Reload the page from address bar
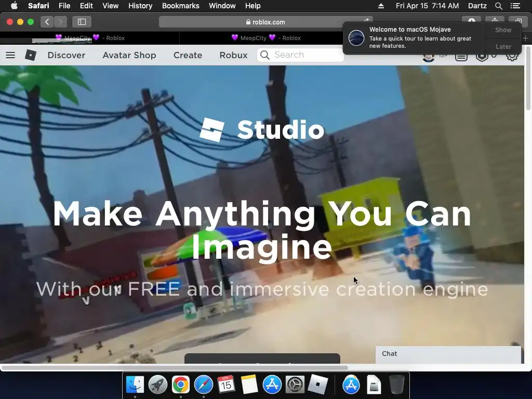Screen dimensions: 532x399 (x=366, y=21)
